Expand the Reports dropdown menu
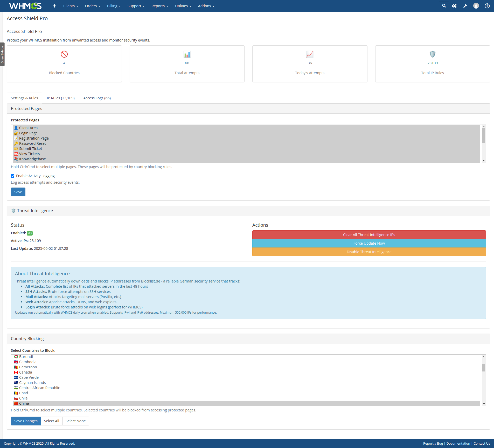494x448 pixels. click(x=160, y=6)
